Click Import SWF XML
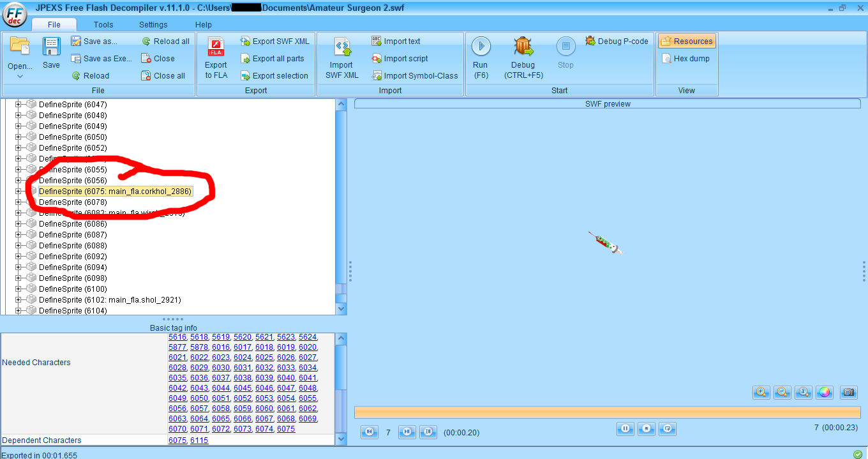The width and height of the screenshot is (868, 459). tap(341, 57)
